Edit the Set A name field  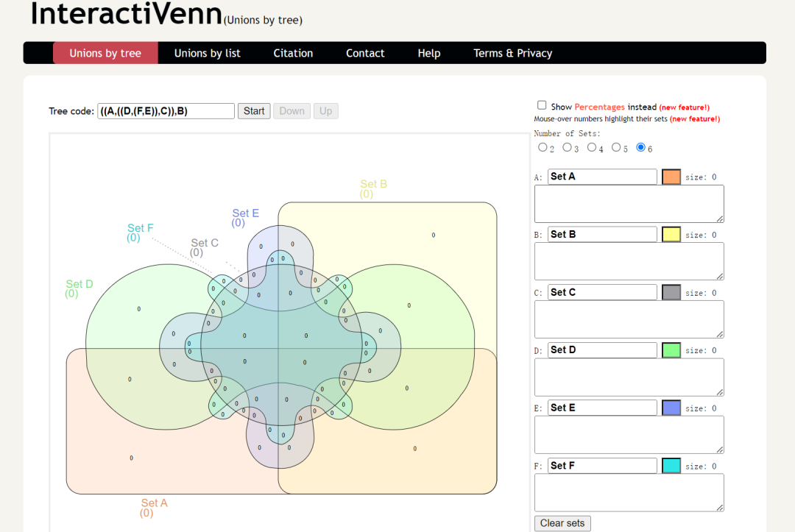602,177
